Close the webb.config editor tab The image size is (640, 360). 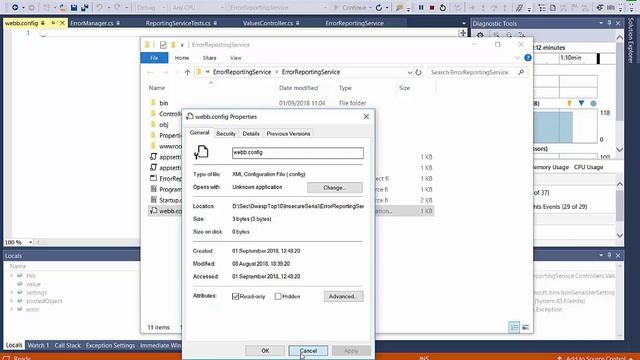point(62,23)
